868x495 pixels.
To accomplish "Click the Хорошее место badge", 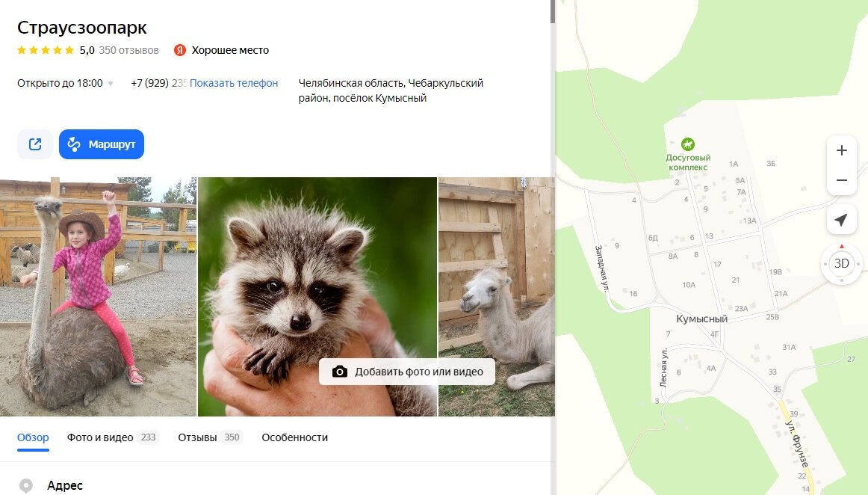I will click(x=221, y=50).
